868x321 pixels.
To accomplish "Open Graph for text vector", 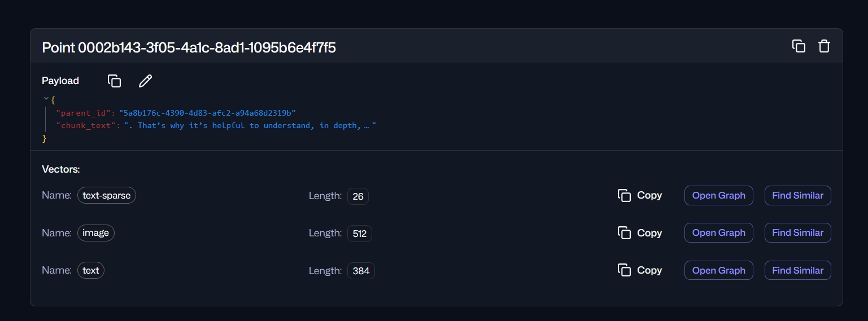I will pyautogui.click(x=718, y=270).
